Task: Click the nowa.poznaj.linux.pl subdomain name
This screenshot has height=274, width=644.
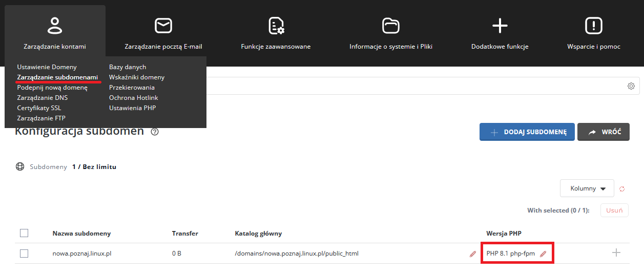Action: click(x=82, y=253)
